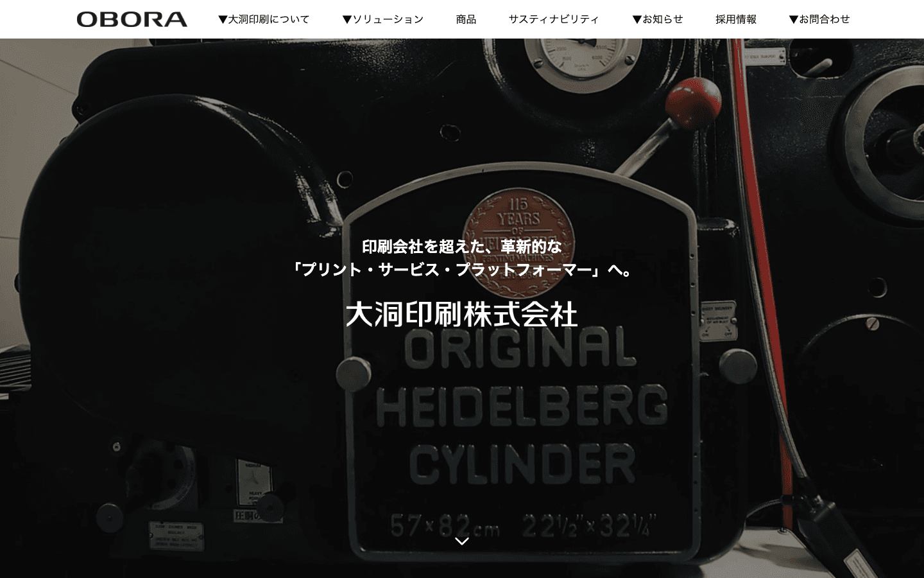
Task: Click the 大洞印刷株式会社 heading text
Action: click(462, 315)
